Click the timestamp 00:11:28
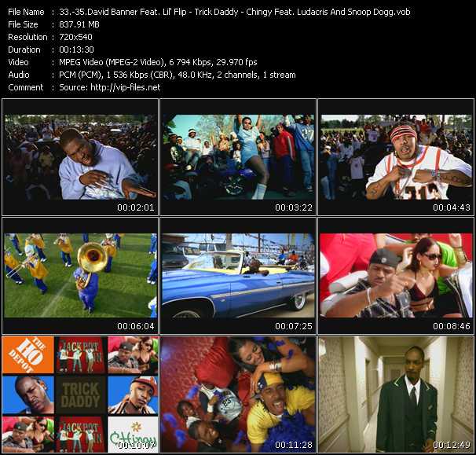Viewport: 476px width, 455px height. (294, 445)
